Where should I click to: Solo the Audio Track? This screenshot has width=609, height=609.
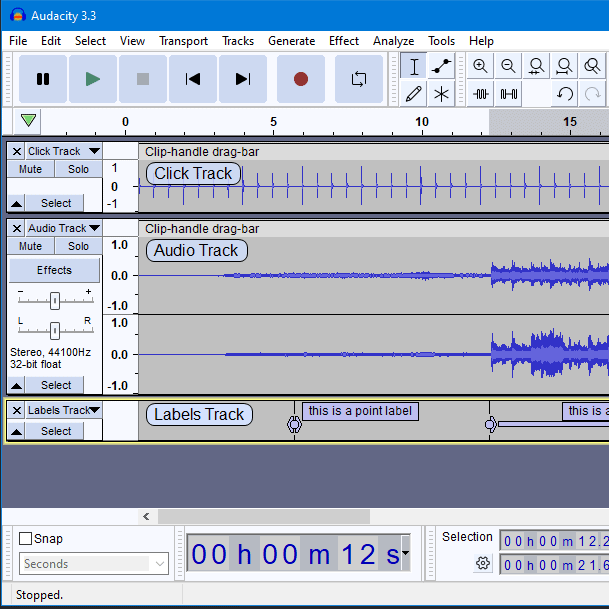coord(78,246)
